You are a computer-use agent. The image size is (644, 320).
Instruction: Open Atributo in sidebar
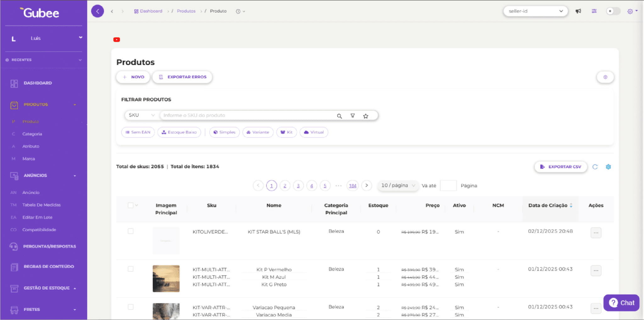[31, 146]
